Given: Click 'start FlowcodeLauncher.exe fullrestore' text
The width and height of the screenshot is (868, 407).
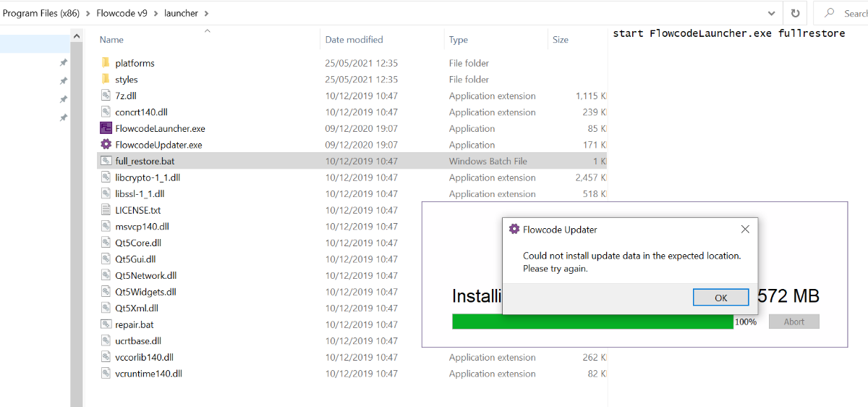Looking at the screenshot, I should tap(729, 33).
